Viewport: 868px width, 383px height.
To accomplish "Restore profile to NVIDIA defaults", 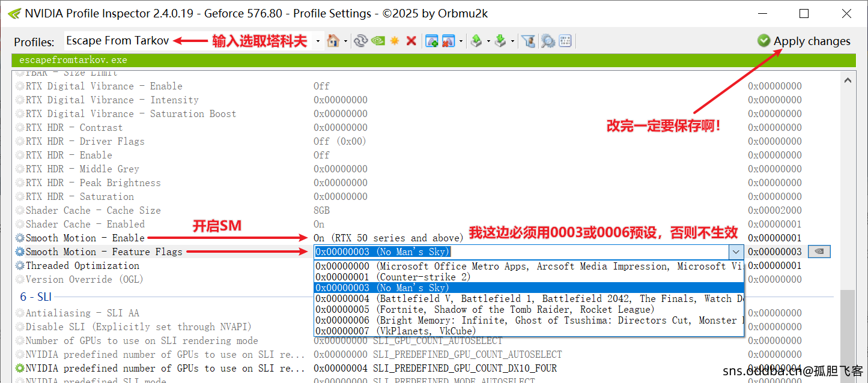I will coord(378,41).
